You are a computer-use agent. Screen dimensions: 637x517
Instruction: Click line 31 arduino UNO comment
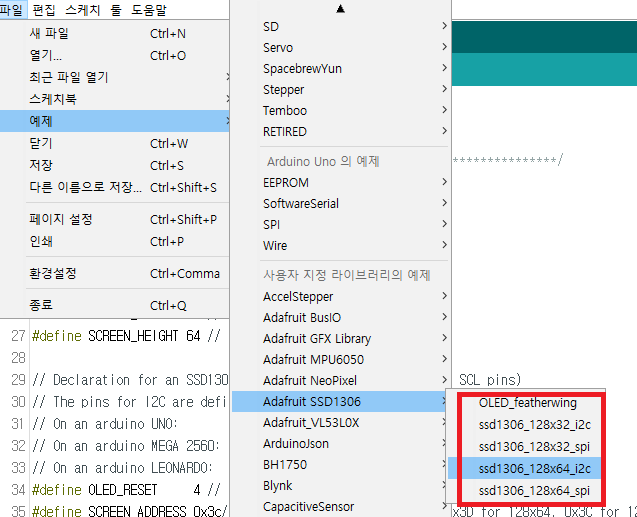(x=105, y=424)
